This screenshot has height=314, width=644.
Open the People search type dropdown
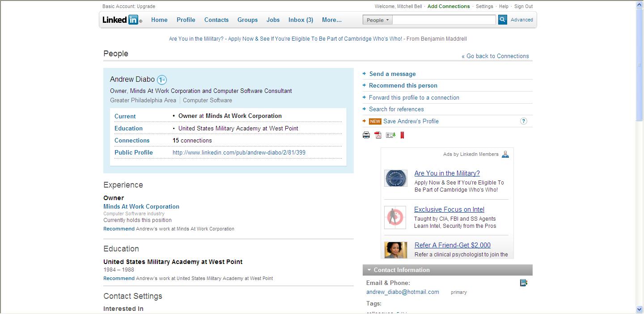coord(378,20)
